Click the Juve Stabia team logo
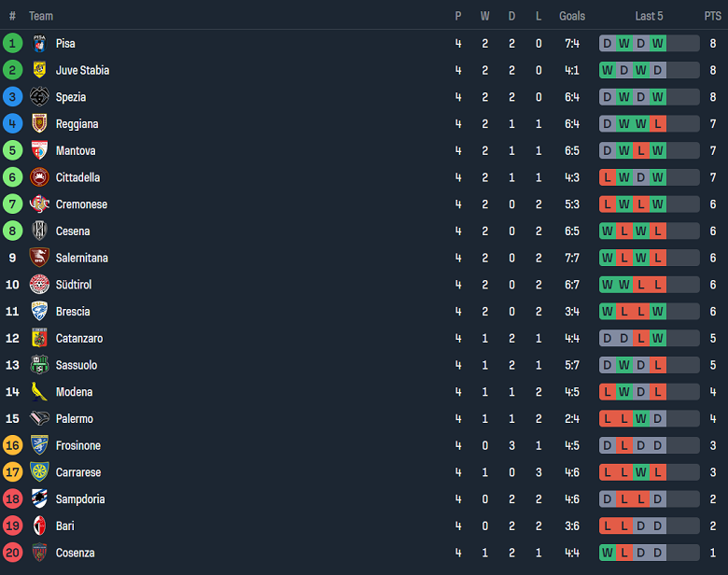The height and width of the screenshot is (575, 728). click(39, 70)
